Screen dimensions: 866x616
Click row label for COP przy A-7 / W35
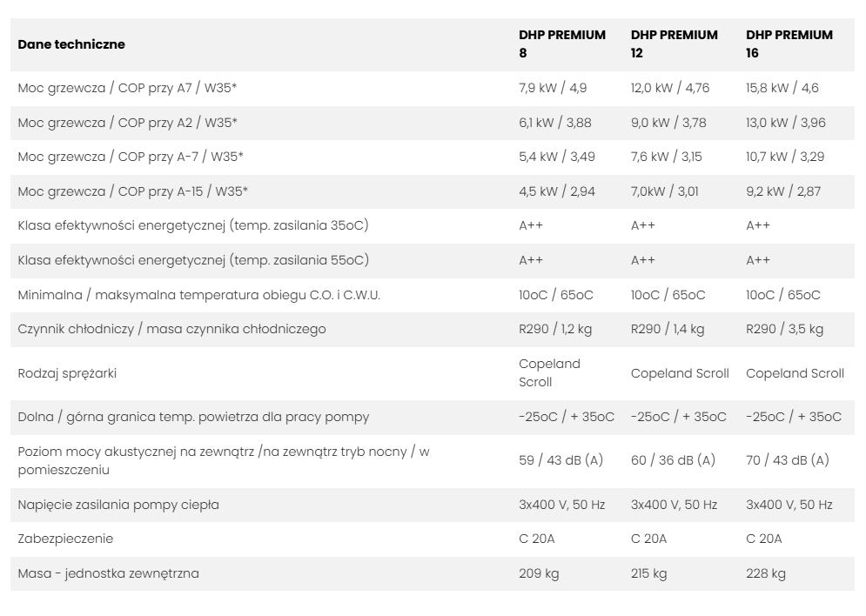point(131,157)
